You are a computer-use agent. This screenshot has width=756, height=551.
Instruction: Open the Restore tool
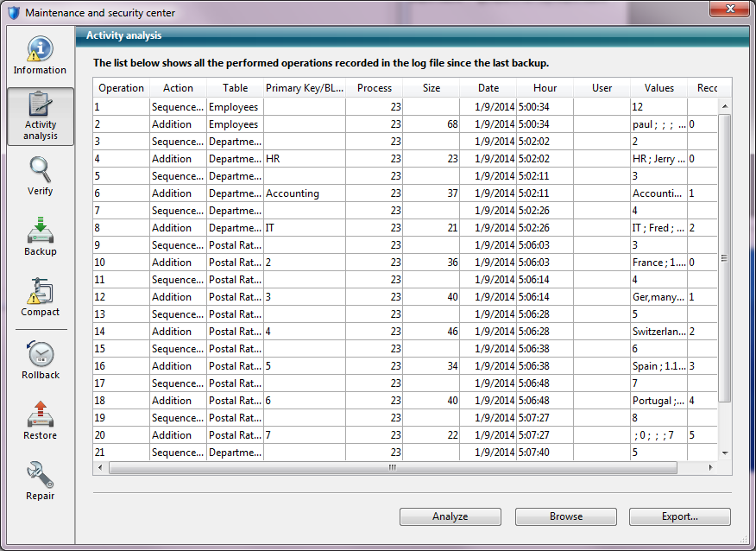point(40,421)
